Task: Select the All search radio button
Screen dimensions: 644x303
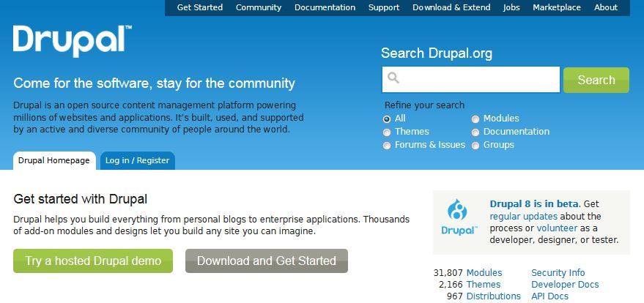Action: point(388,119)
